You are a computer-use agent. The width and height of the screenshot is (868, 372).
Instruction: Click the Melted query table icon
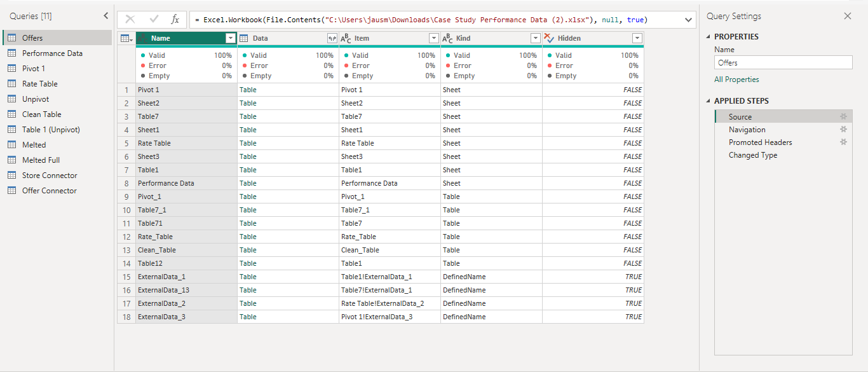click(11, 145)
